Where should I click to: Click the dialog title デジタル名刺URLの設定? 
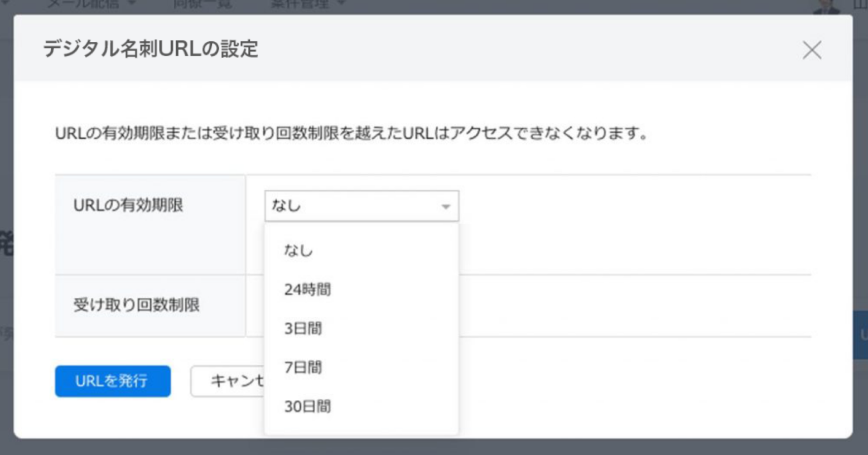151,49
